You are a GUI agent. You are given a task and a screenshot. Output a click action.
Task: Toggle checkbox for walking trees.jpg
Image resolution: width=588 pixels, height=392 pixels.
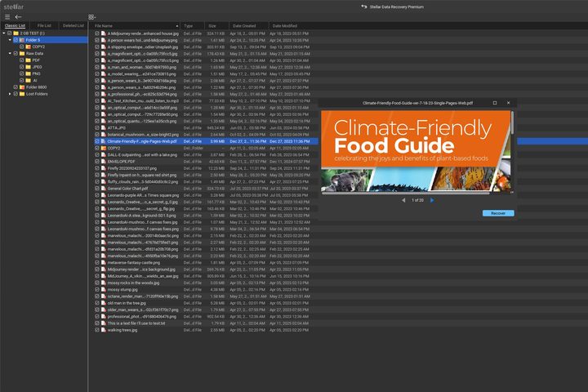pos(97,330)
